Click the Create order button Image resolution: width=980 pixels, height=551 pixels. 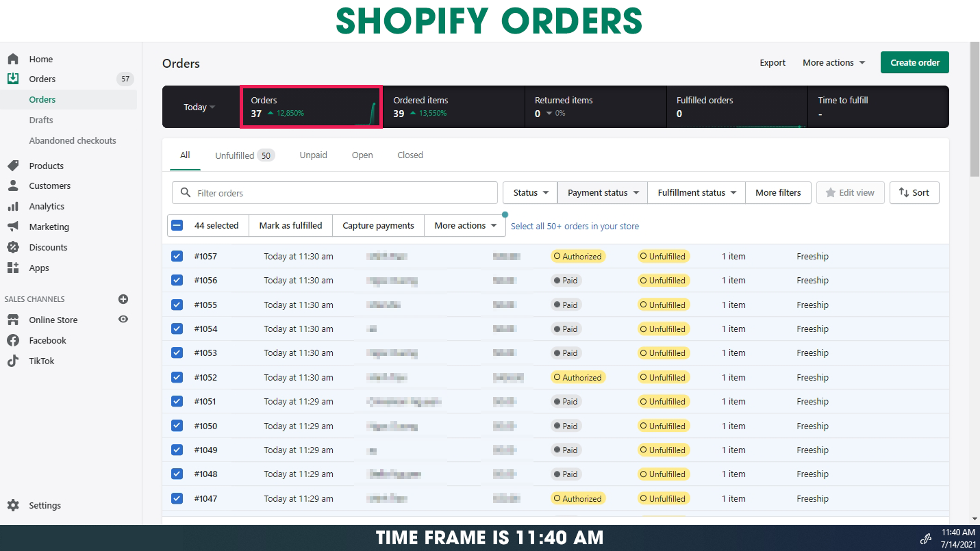[x=914, y=62]
